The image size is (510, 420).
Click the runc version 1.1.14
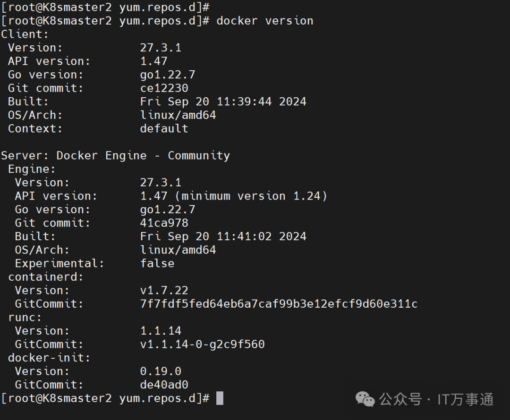coord(161,331)
